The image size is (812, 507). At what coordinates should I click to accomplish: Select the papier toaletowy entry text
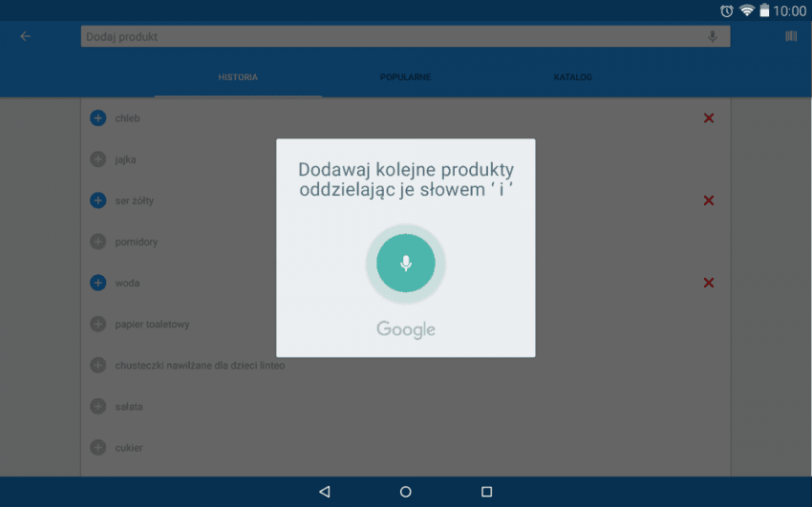click(152, 324)
